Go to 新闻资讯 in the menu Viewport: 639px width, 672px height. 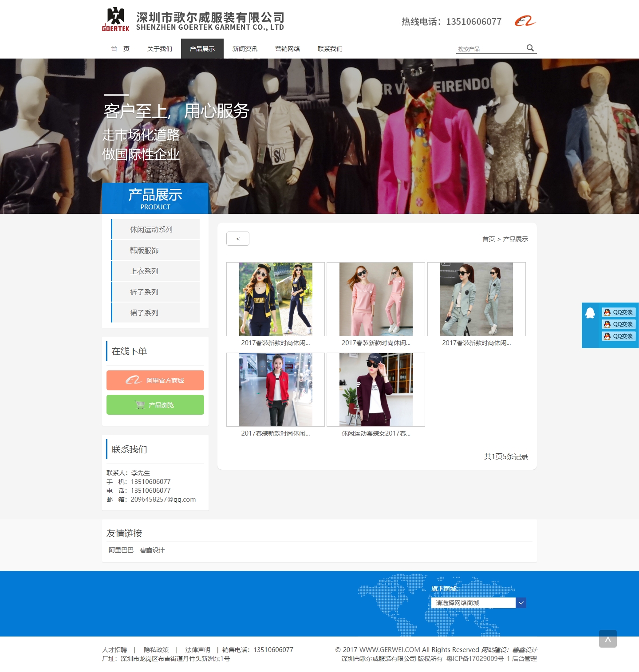pos(245,49)
